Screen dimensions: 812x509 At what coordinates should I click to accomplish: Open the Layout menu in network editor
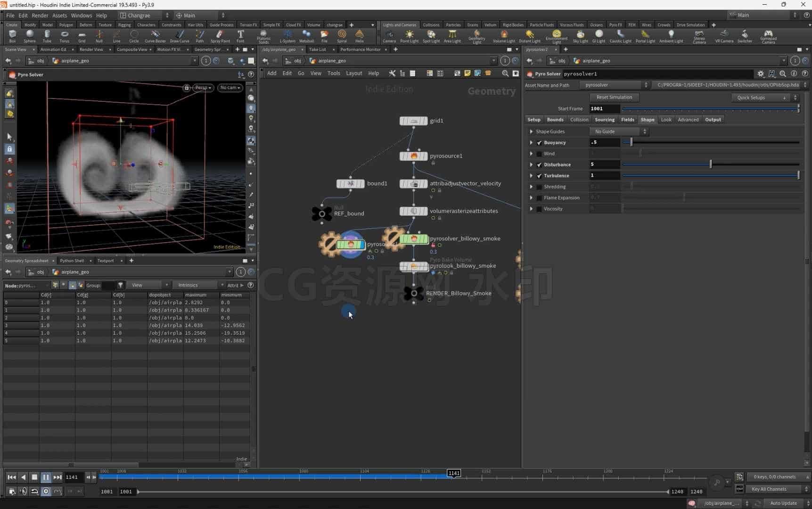[x=354, y=74]
